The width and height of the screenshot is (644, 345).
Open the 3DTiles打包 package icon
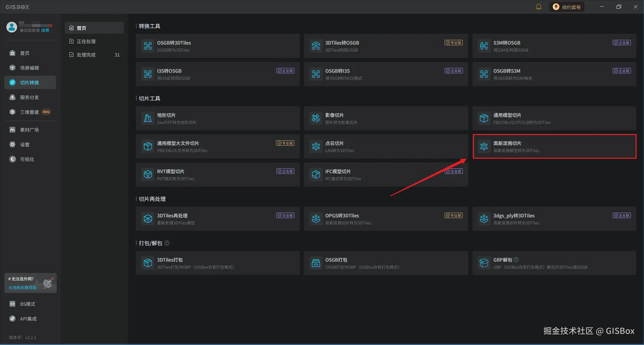point(148,263)
